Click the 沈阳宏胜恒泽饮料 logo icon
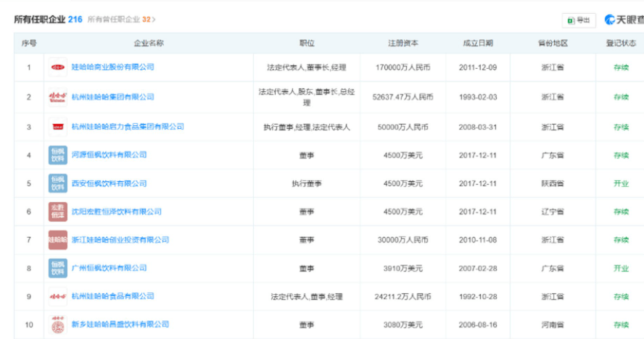The height and width of the screenshot is (339, 644). [x=58, y=212]
